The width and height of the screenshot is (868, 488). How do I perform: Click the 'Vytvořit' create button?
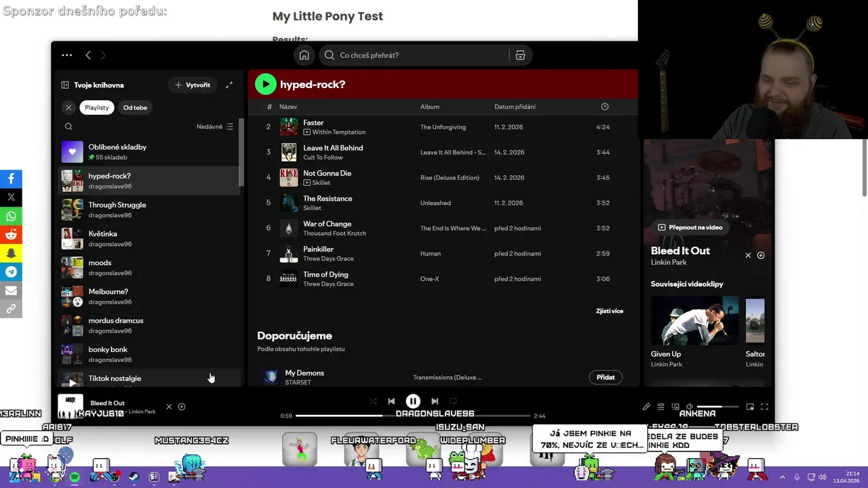(x=193, y=85)
